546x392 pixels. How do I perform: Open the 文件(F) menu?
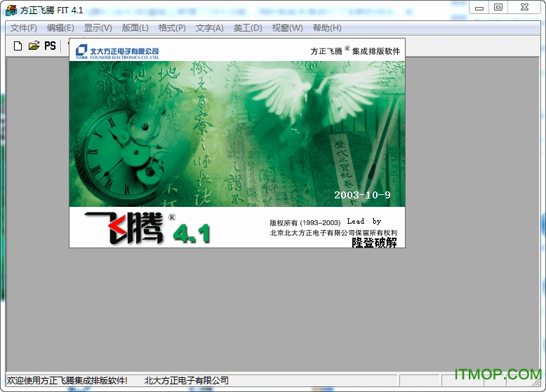pos(24,28)
